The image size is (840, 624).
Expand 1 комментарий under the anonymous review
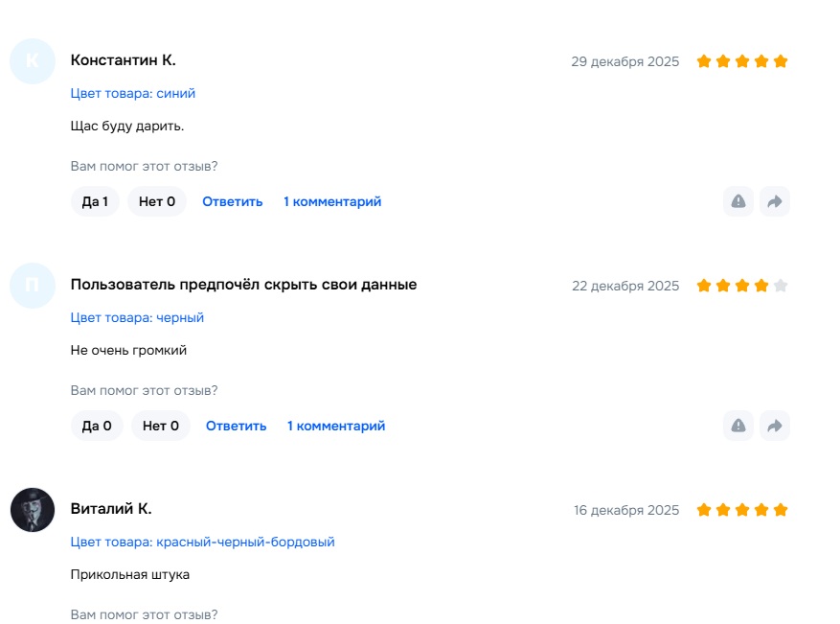[336, 426]
